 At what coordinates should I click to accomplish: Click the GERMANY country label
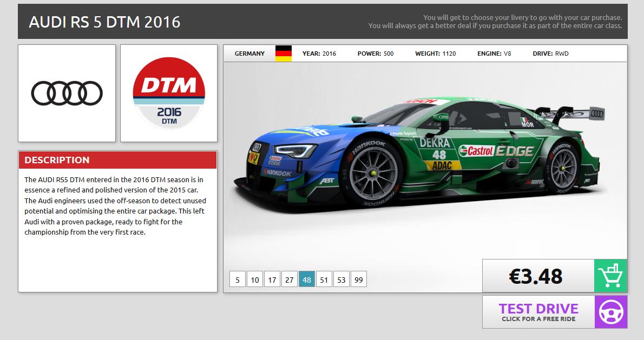[249, 54]
